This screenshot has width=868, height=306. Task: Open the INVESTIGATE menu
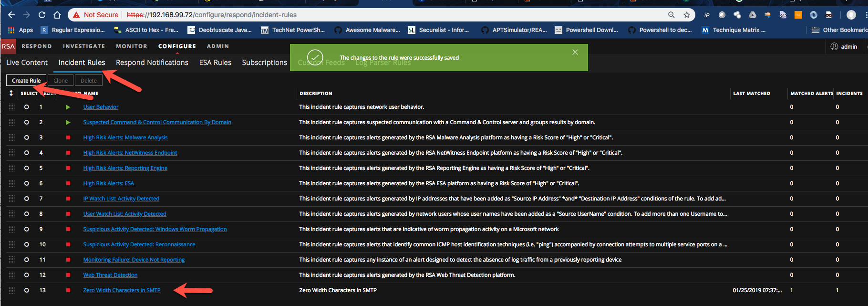tap(84, 46)
